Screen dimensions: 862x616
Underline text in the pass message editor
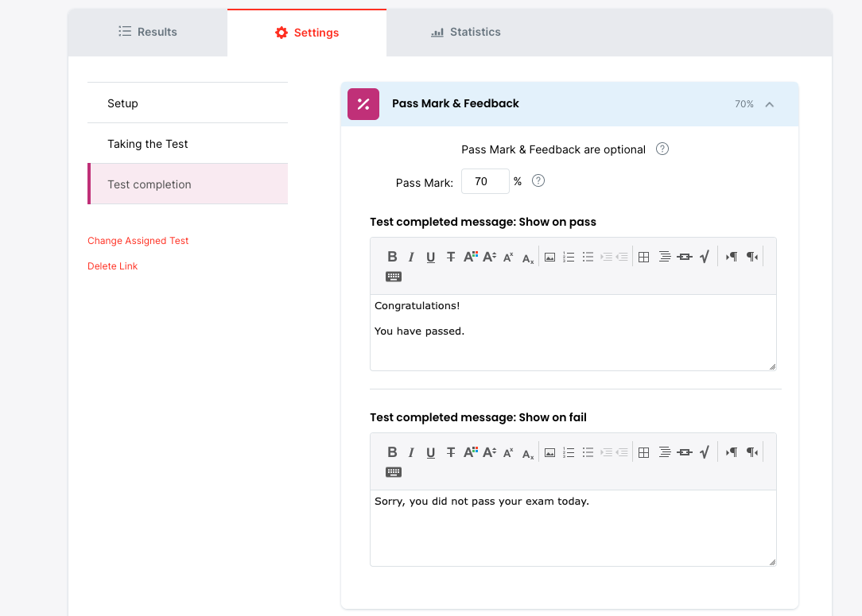[430, 257]
